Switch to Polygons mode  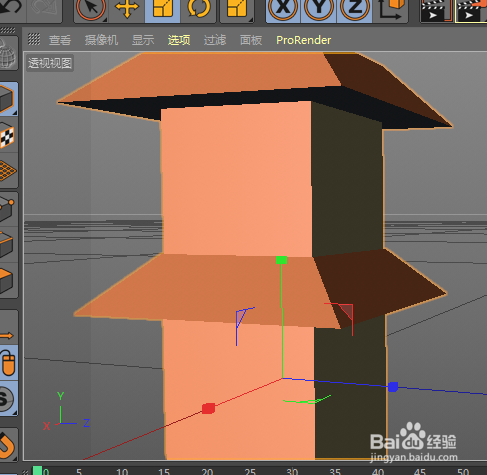point(8,280)
